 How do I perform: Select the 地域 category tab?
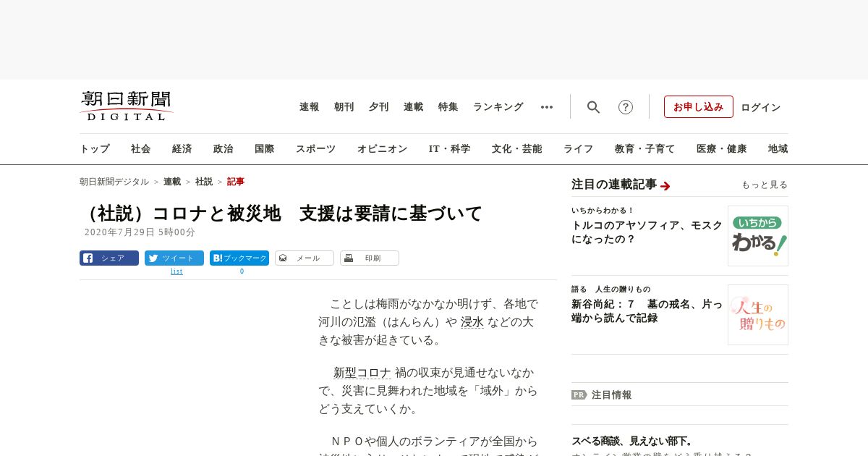tap(778, 149)
